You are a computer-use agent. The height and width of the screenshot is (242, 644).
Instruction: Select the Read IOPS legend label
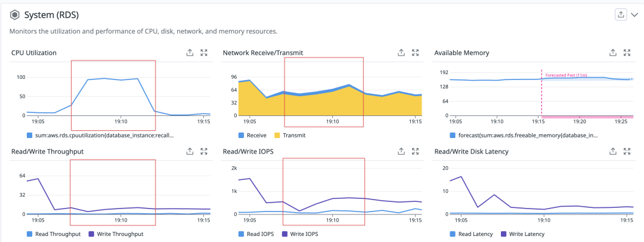[x=261, y=234]
